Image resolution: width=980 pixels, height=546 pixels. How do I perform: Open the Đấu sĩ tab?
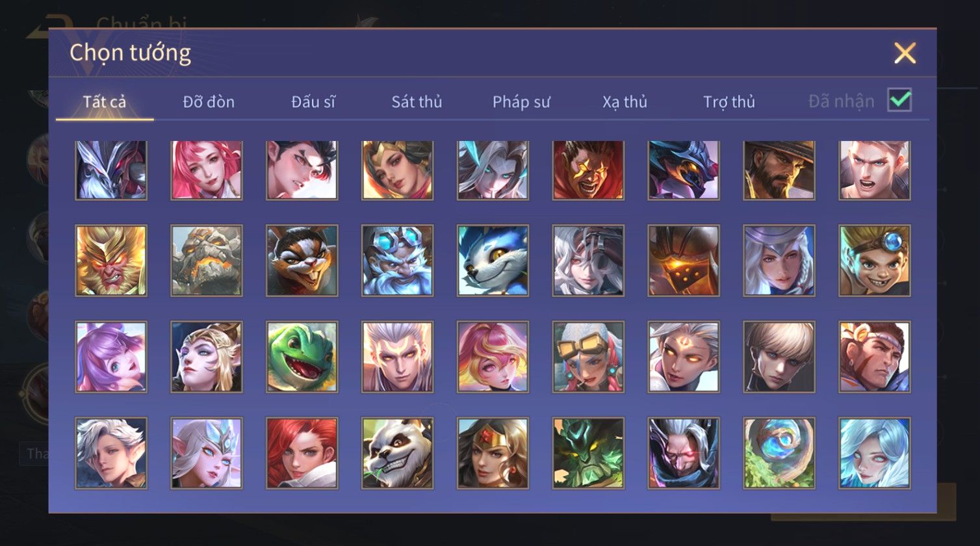point(313,102)
